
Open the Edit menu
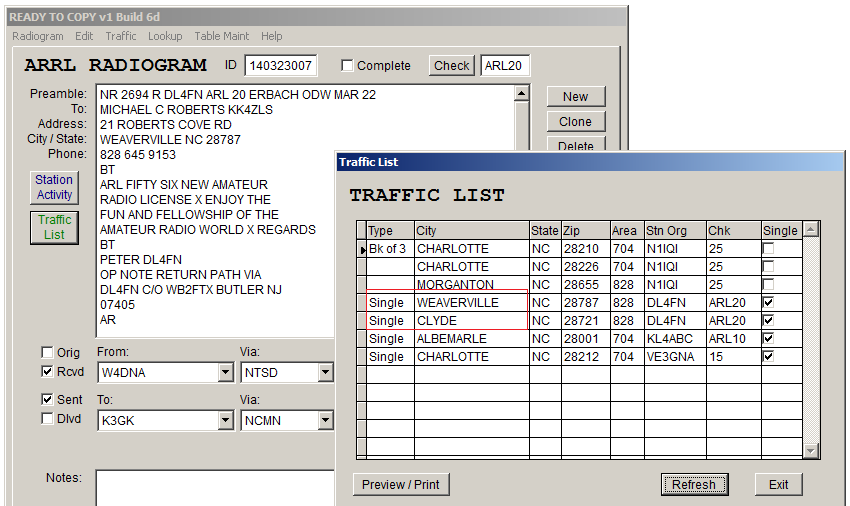tap(84, 36)
